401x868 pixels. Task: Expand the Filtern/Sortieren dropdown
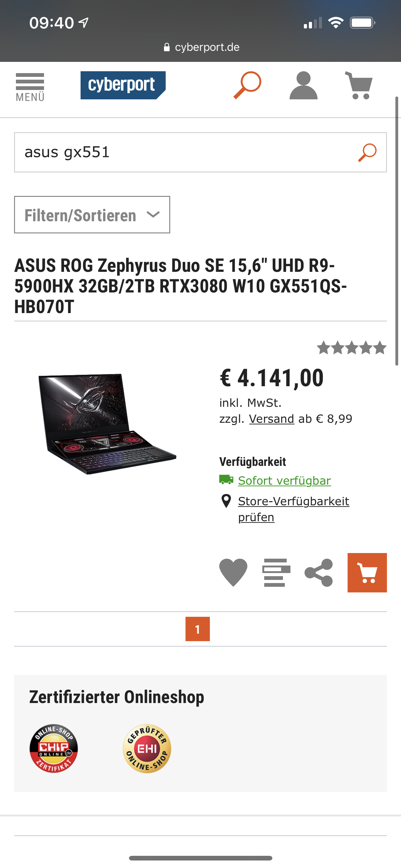[92, 215]
